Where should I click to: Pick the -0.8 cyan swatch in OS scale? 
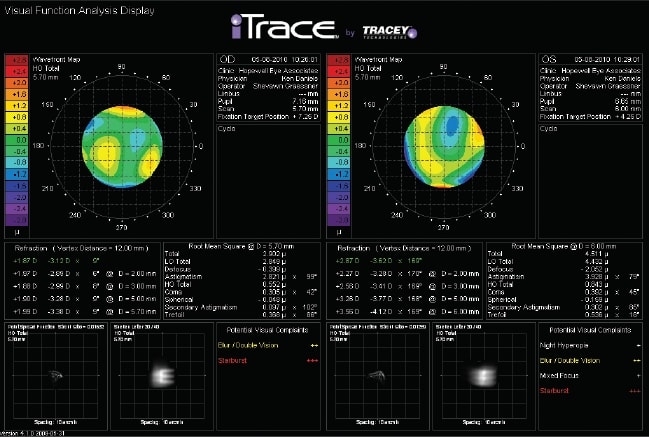point(339,163)
